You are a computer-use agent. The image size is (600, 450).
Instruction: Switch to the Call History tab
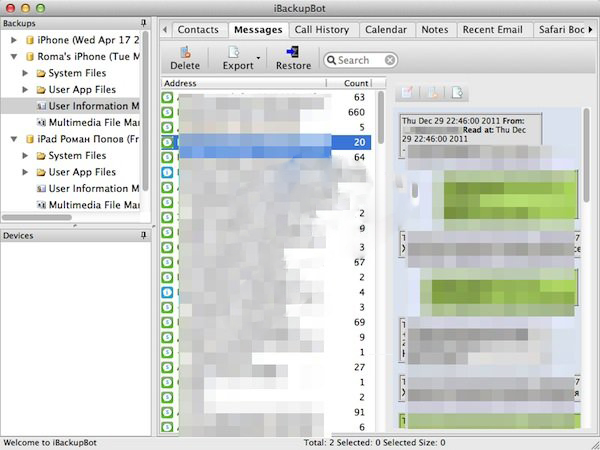pyautogui.click(x=322, y=30)
